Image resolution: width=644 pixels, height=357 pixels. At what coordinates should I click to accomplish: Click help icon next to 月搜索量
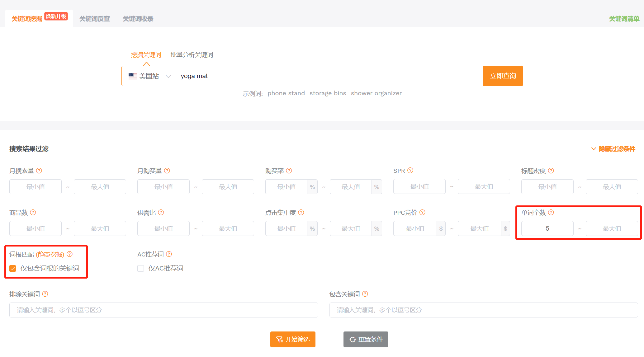tap(39, 171)
